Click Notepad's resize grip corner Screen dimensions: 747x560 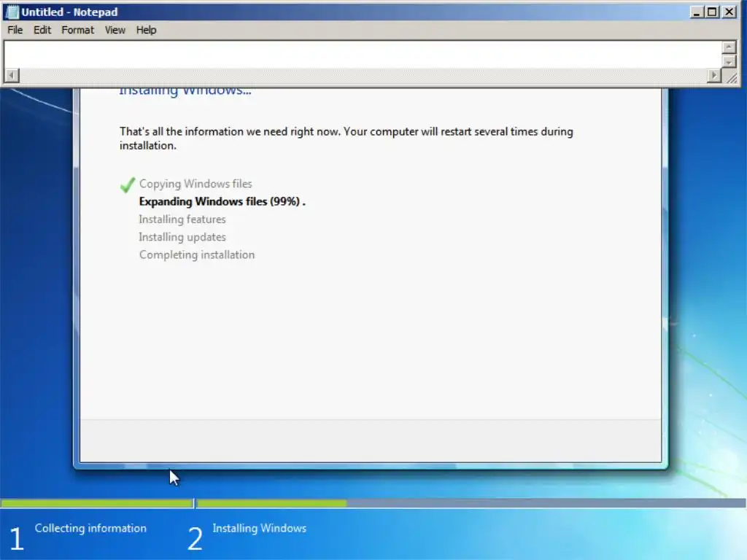point(731,77)
